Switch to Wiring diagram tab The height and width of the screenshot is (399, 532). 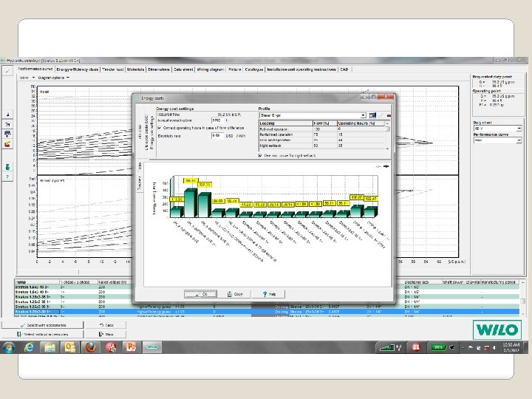click(211, 69)
